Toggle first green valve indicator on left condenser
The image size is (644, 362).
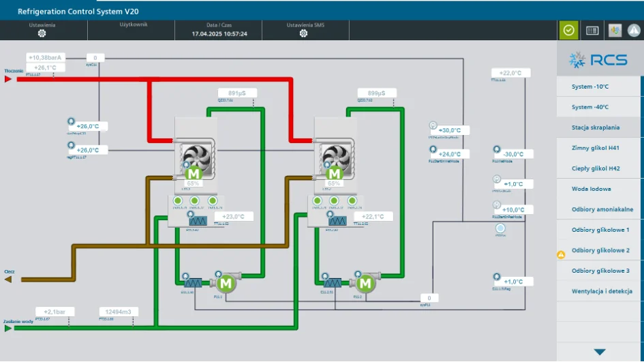pos(177,200)
